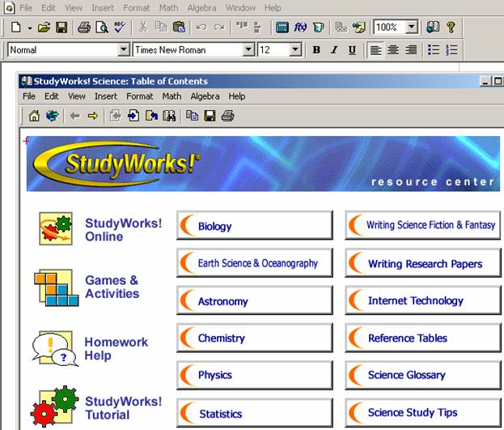Click the Undo icon
Screen dimensions: 504x430
click(201, 28)
